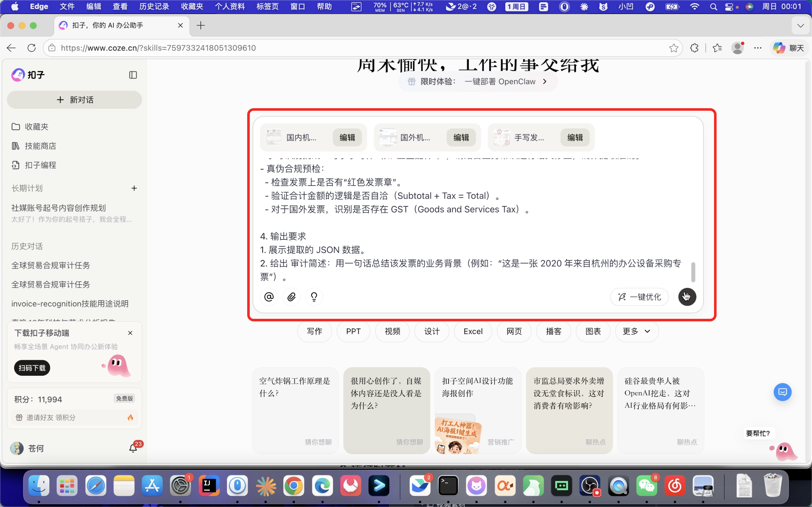Select the 网页 skill chip
This screenshot has width=812, height=507.
[x=514, y=331]
